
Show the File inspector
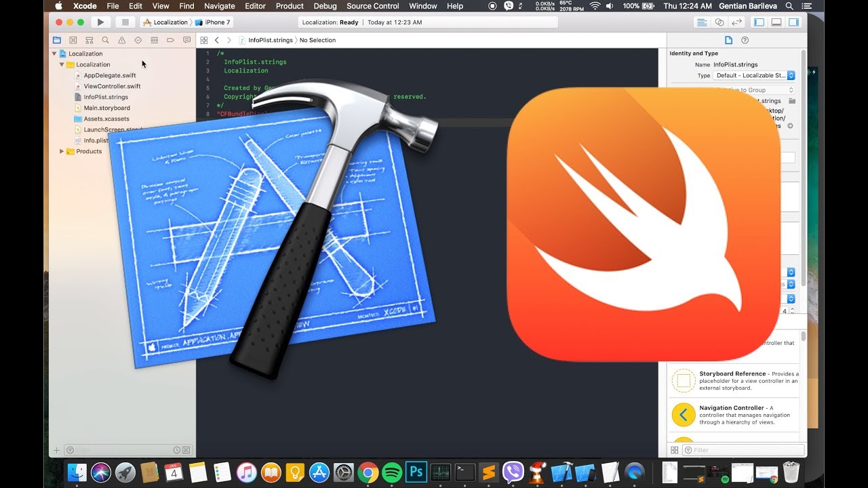point(728,40)
